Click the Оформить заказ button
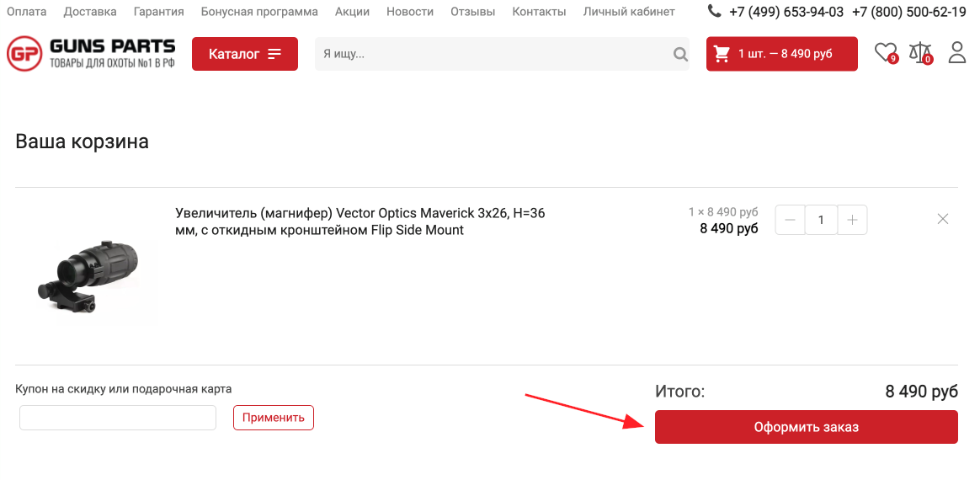 [x=807, y=427]
